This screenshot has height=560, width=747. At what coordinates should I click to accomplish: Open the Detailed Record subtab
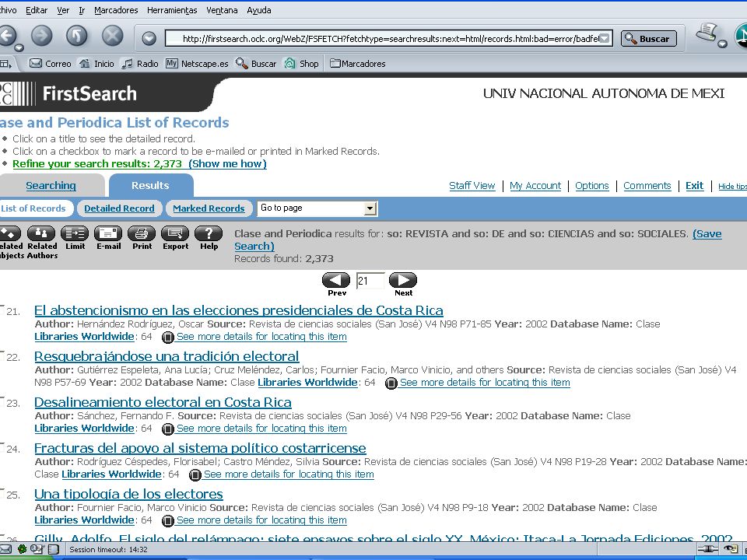point(119,208)
